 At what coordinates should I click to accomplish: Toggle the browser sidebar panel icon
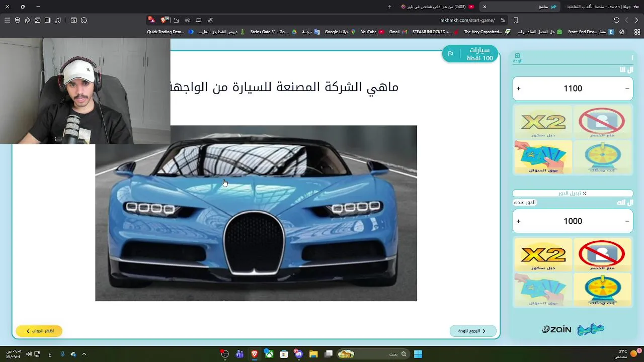[x=47, y=20]
